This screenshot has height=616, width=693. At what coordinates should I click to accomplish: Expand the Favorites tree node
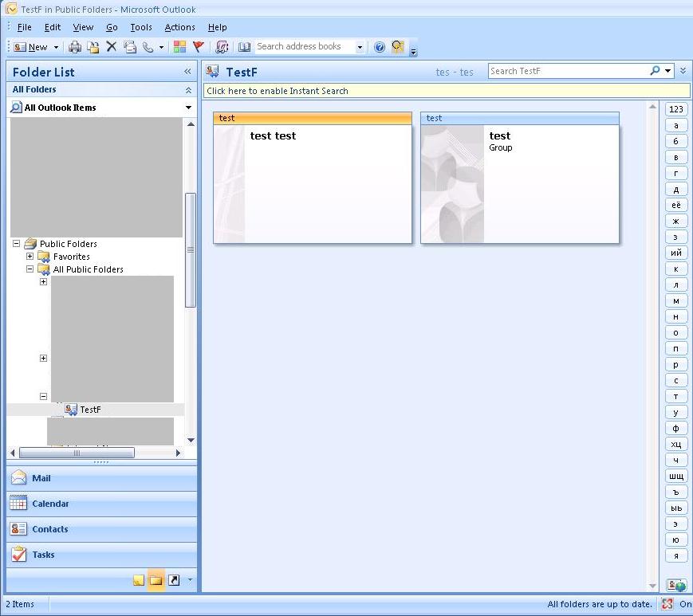[x=30, y=256]
